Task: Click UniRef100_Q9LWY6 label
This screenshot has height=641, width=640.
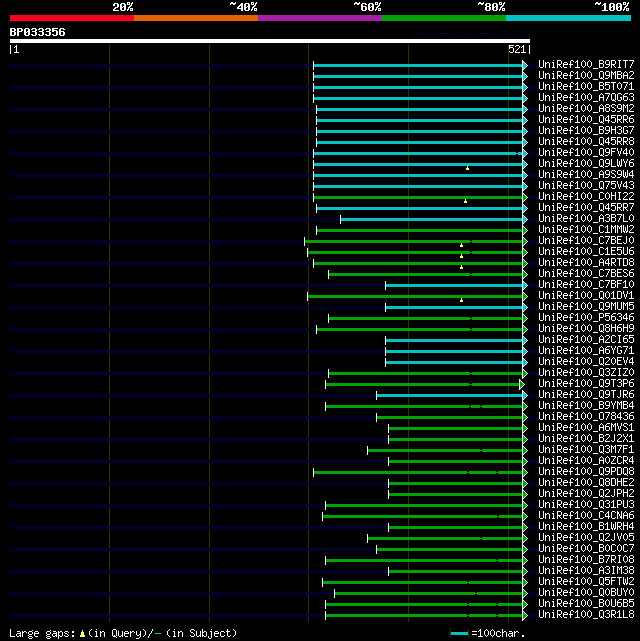Action: point(586,164)
